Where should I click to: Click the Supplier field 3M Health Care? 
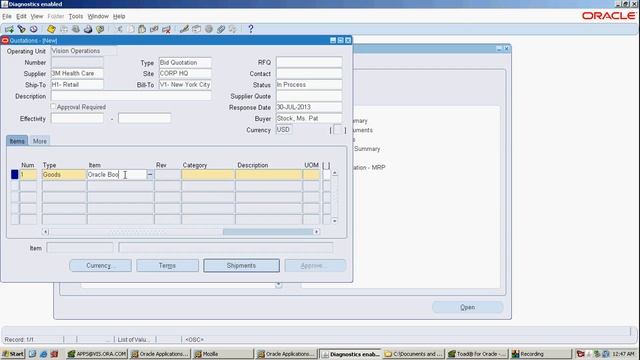77,73
